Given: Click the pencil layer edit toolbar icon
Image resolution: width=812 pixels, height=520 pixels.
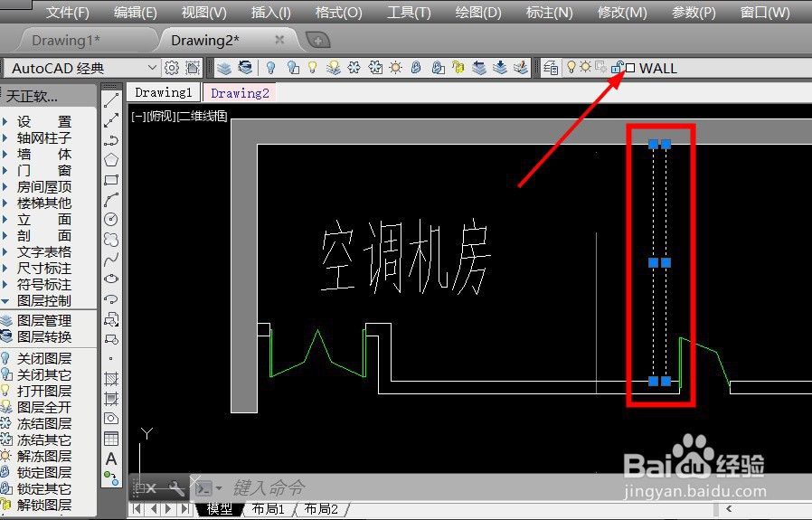Looking at the screenshot, I should 521,68.
